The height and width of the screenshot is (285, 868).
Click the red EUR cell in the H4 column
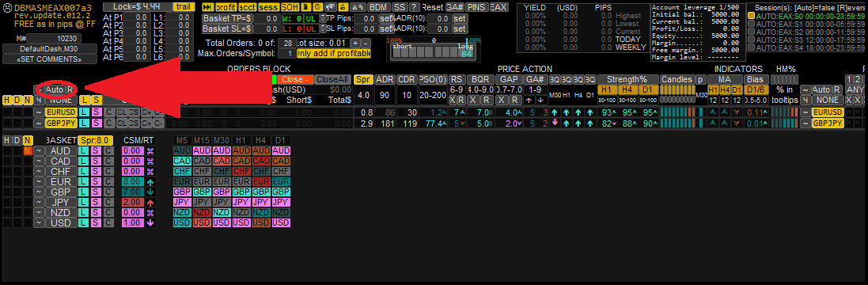261,181
